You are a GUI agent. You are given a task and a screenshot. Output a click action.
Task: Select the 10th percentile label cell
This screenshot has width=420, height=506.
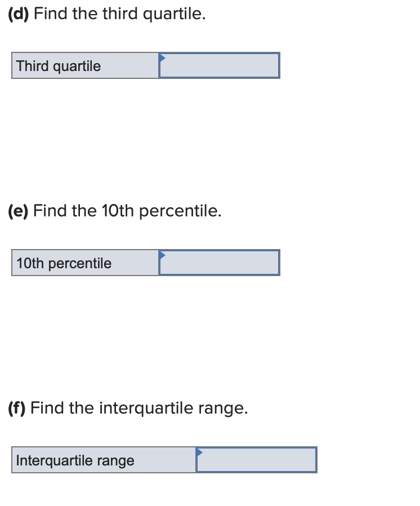tap(84, 263)
